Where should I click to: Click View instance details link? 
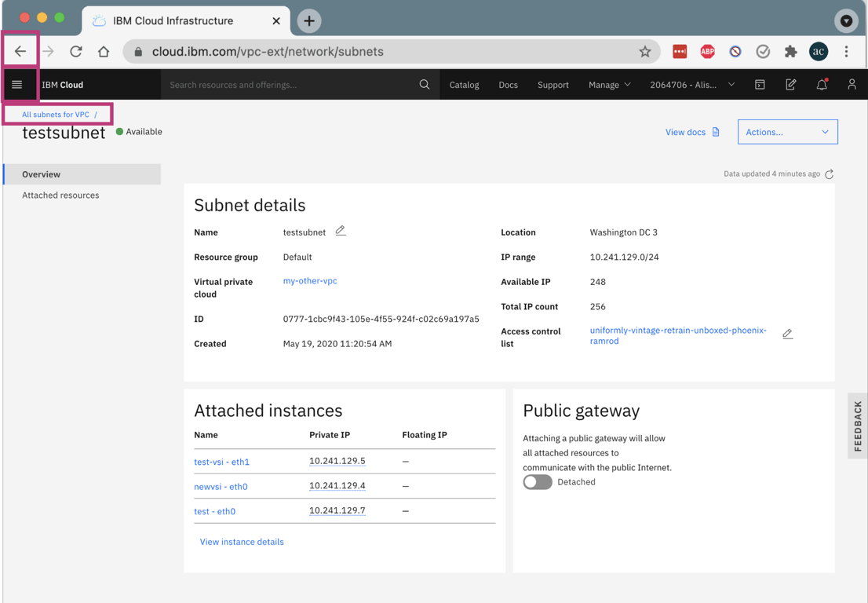tap(242, 542)
